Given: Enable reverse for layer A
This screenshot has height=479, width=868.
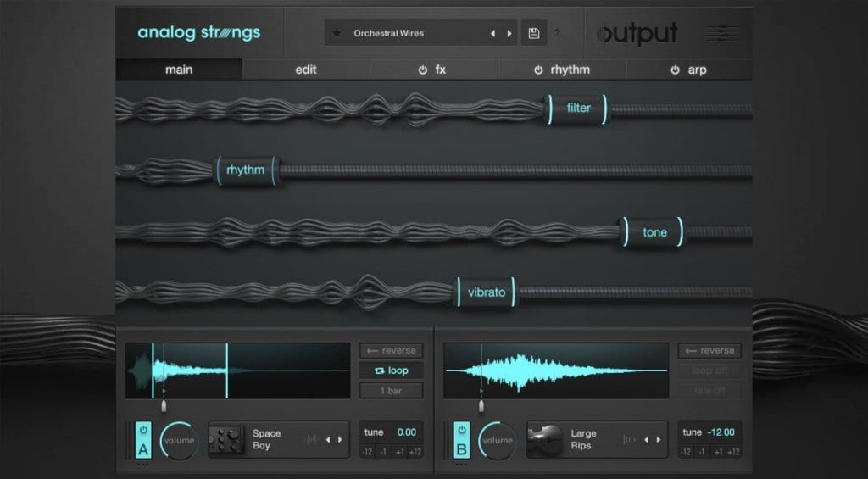Looking at the screenshot, I should click(x=391, y=351).
